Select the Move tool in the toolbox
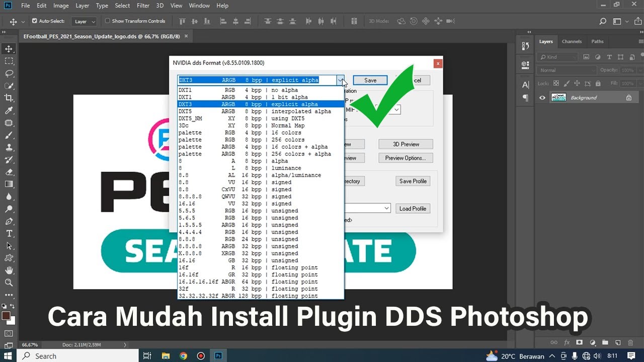The width and height of the screenshot is (644, 362). click(9, 49)
